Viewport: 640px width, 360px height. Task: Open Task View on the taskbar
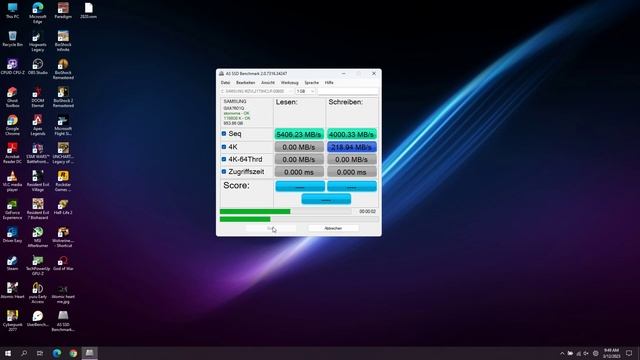(x=40, y=353)
